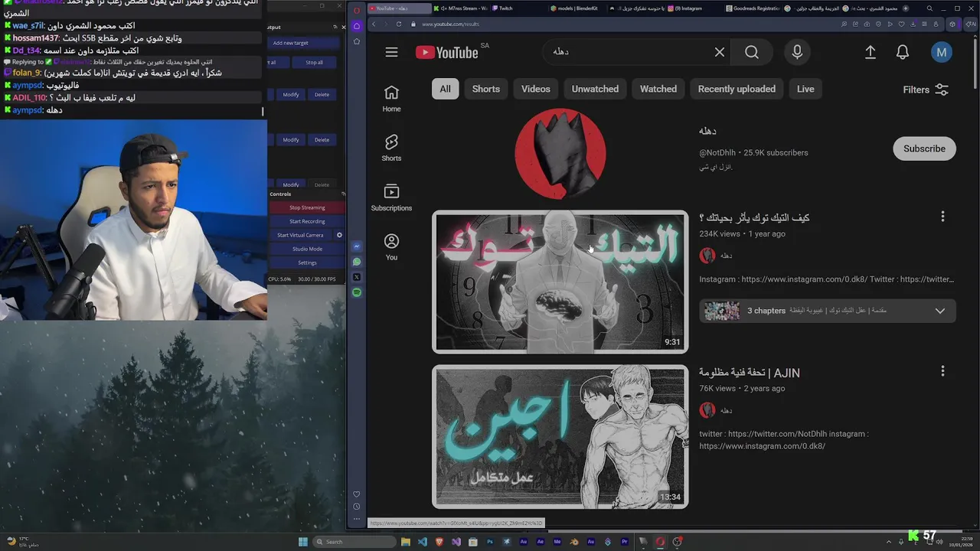Open the TikTok video thumbnail 9:31
Image resolution: width=980 pixels, height=551 pixels.
tap(560, 282)
